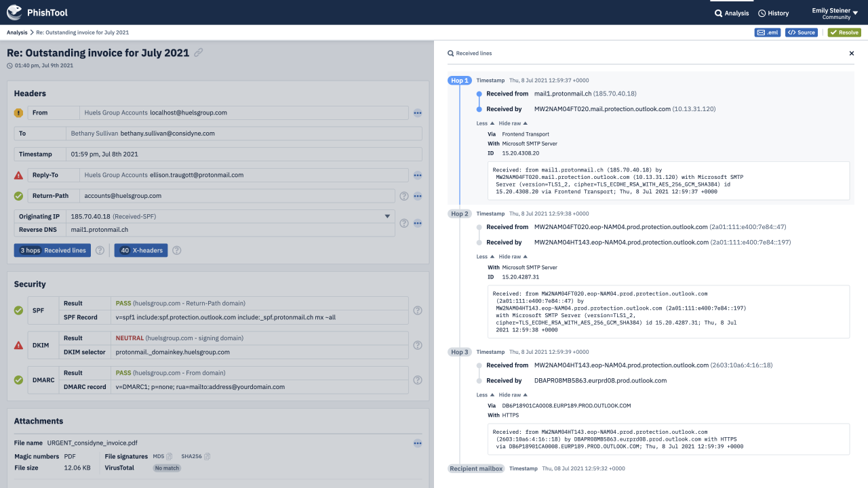868x488 pixels.
Task: Open the Analysis tab in top navigation
Action: click(732, 13)
